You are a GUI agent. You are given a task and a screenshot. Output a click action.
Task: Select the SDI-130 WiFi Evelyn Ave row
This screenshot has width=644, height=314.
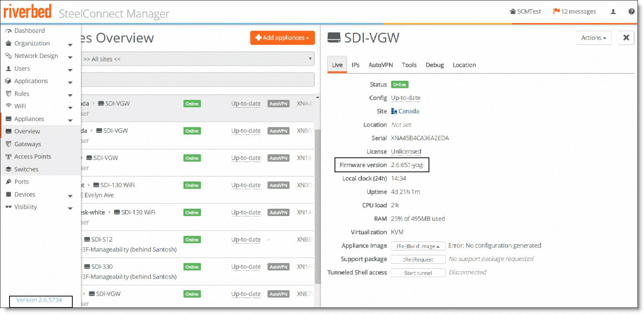coord(198,190)
